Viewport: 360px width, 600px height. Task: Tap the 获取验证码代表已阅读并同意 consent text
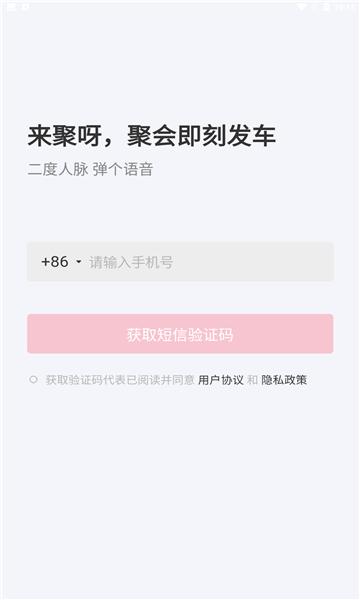click(120, 380)
